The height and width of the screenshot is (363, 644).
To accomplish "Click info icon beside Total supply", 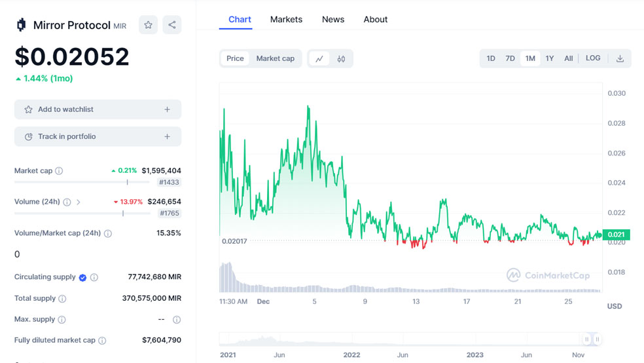I will coord(62,299).
